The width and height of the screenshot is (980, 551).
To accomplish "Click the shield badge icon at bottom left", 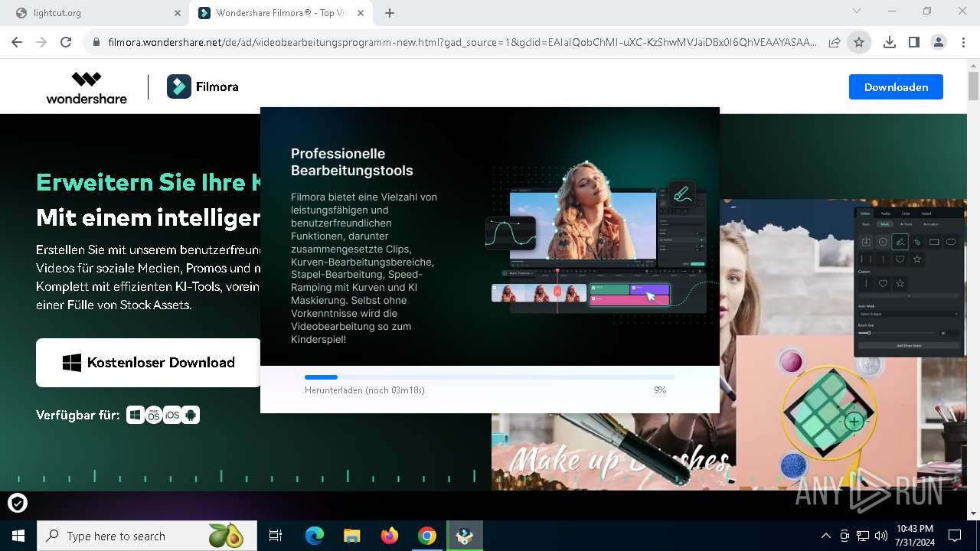I will coord(18,503).
